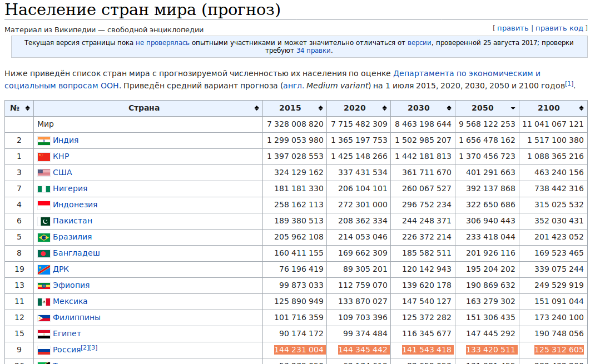Open the 'править код' source edit tab

559,28
